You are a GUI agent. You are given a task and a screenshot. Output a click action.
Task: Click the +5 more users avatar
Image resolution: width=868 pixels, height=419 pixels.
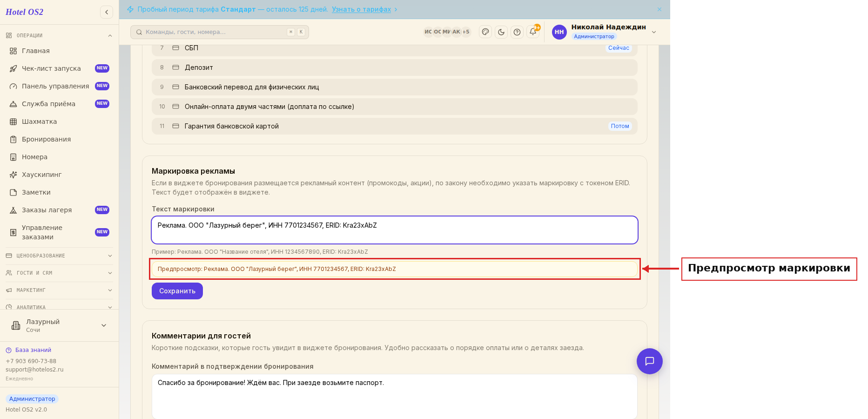[x=466, y=32]
